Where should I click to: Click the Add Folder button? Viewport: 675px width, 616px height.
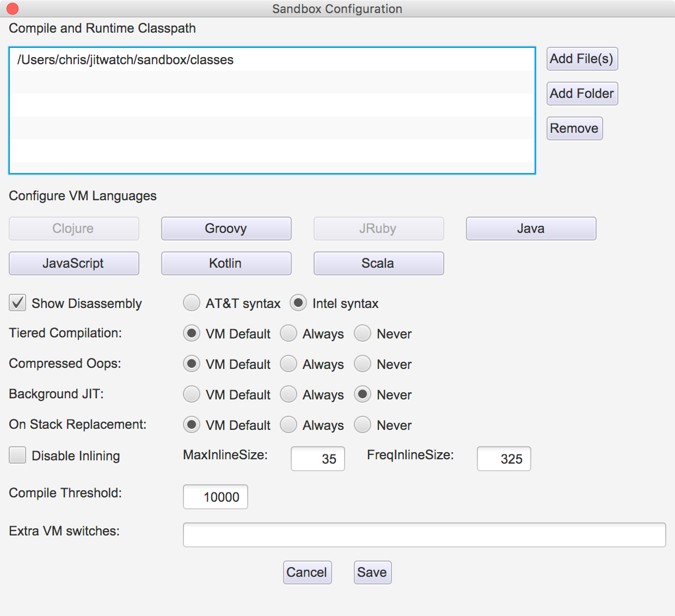582,94
